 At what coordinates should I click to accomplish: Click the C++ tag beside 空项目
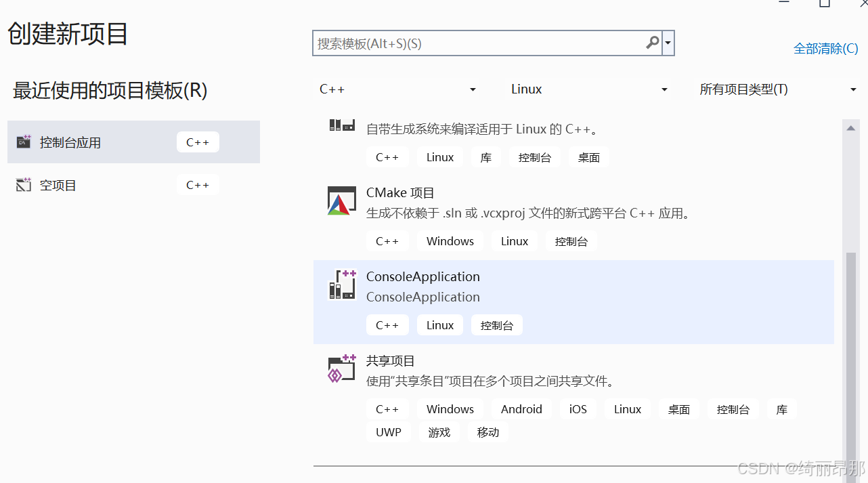[198, 185]
